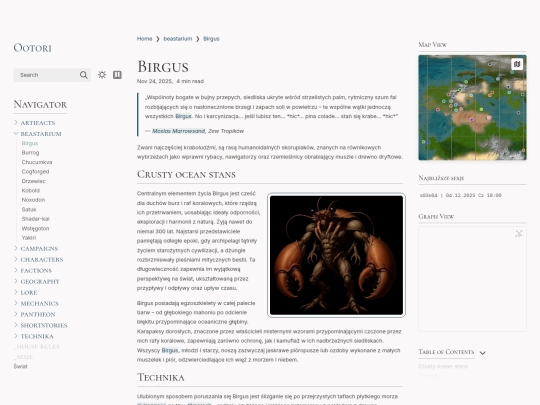540x405 pixels.
Task: Open Chucumkva page in navigator
Action: pyautogui.click(x=37, y=162)
